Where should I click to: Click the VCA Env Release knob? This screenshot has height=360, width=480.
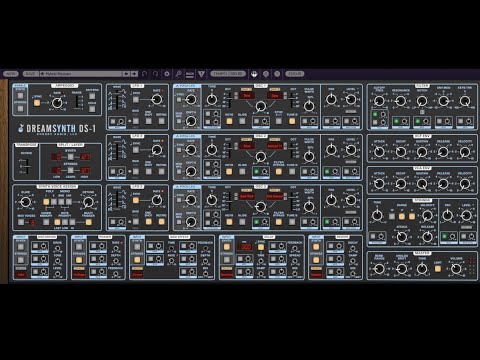(x=443, y=184)
